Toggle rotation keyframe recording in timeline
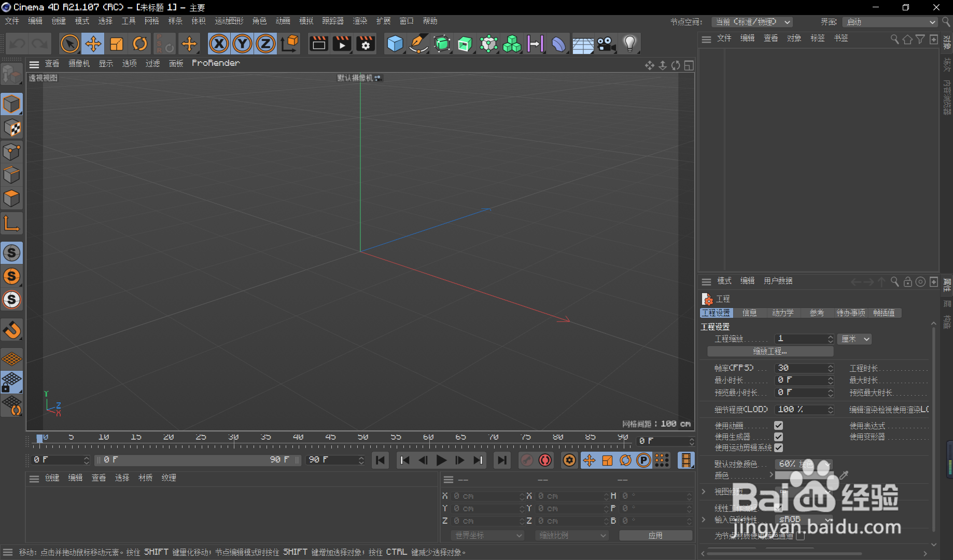The image size is (953, 560). click(625, 460)
